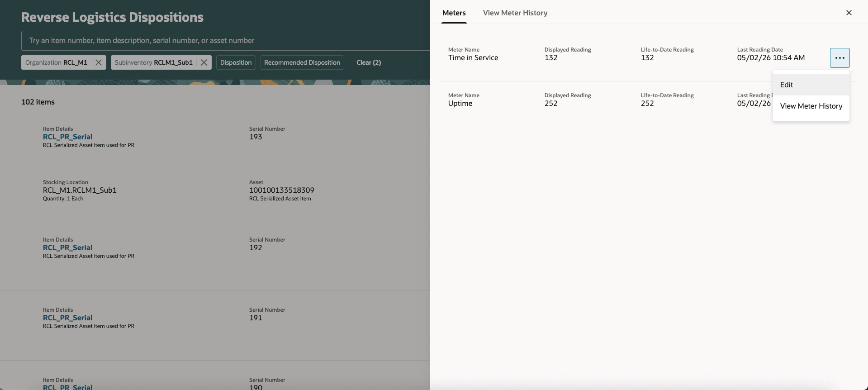Click the Time in Service meter name
Viewport: 868px width, 390px height.
(x=473, y=57)
